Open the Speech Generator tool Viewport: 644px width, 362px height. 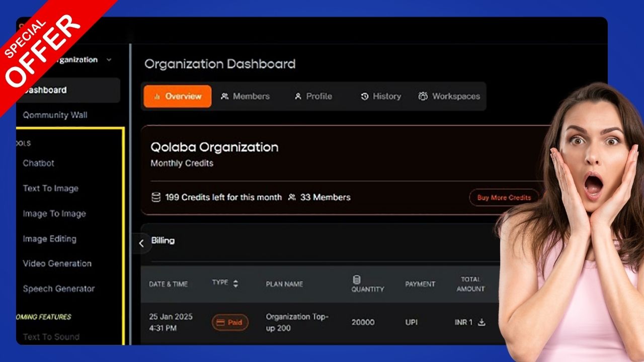[58, 289]
